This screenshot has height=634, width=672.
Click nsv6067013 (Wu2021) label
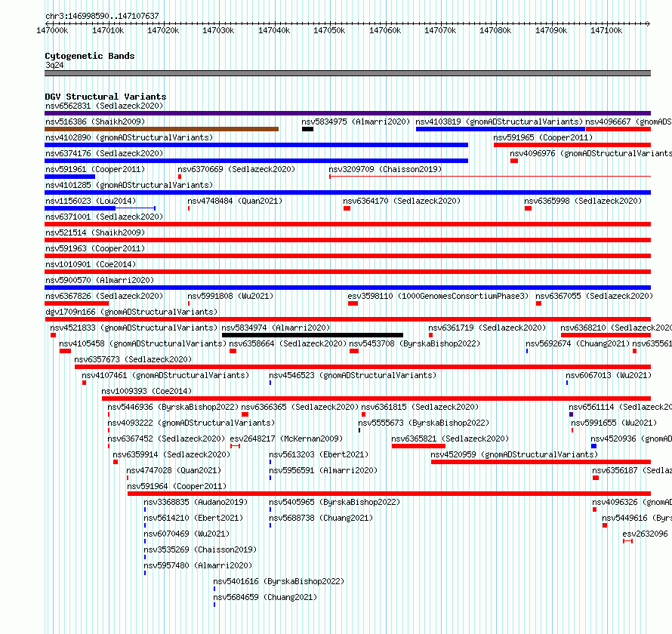(x=609, y=375)
